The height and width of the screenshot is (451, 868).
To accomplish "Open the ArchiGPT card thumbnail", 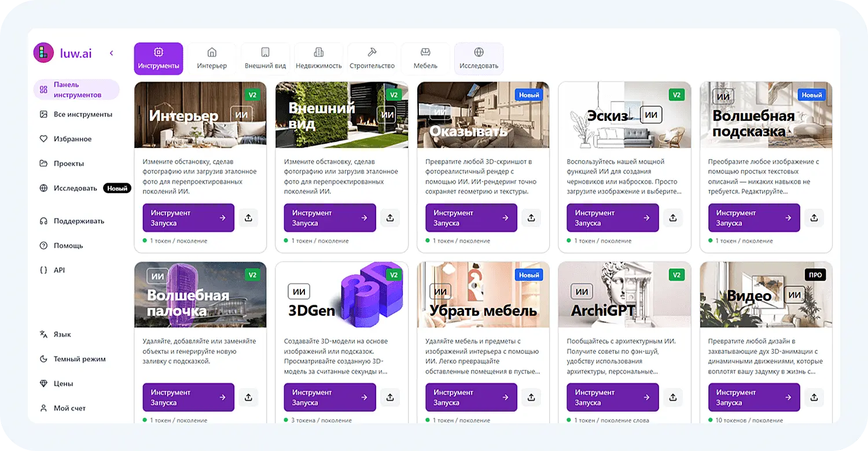I will 624,295.
